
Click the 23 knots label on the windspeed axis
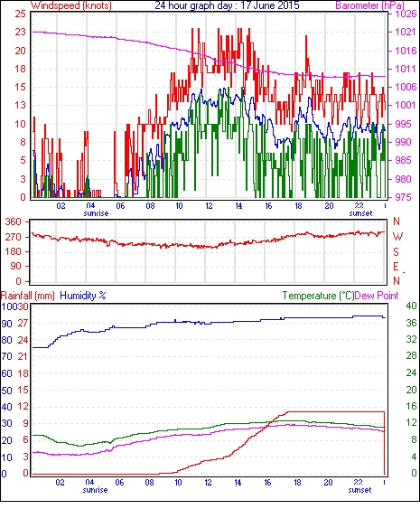[20, 32]
